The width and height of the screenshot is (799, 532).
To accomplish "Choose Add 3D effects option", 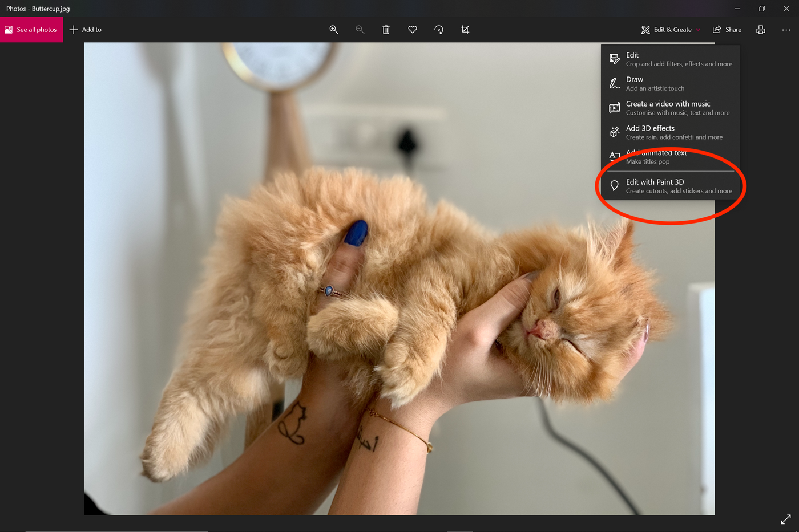I will 670,132.
